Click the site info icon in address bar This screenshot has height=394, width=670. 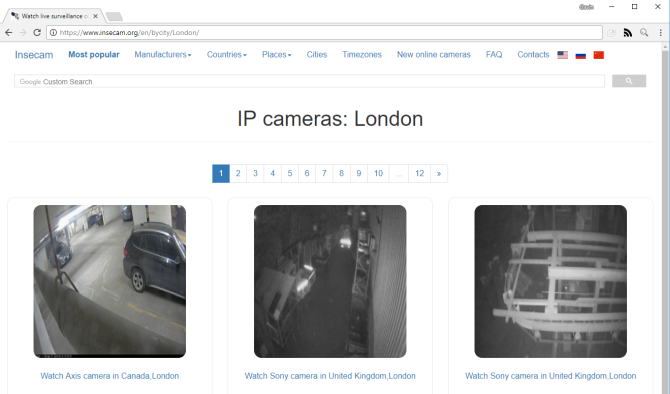[53, 32]
